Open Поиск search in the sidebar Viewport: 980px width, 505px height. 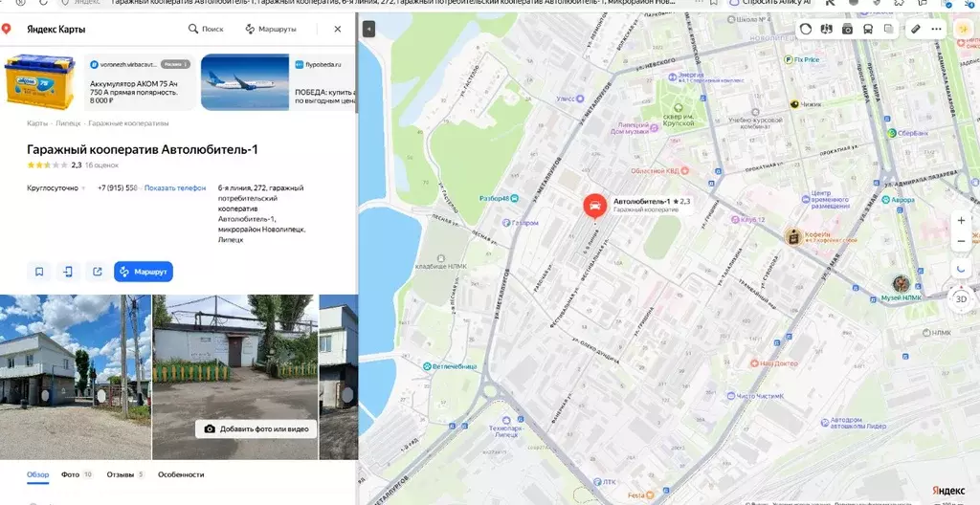point(206,29)
